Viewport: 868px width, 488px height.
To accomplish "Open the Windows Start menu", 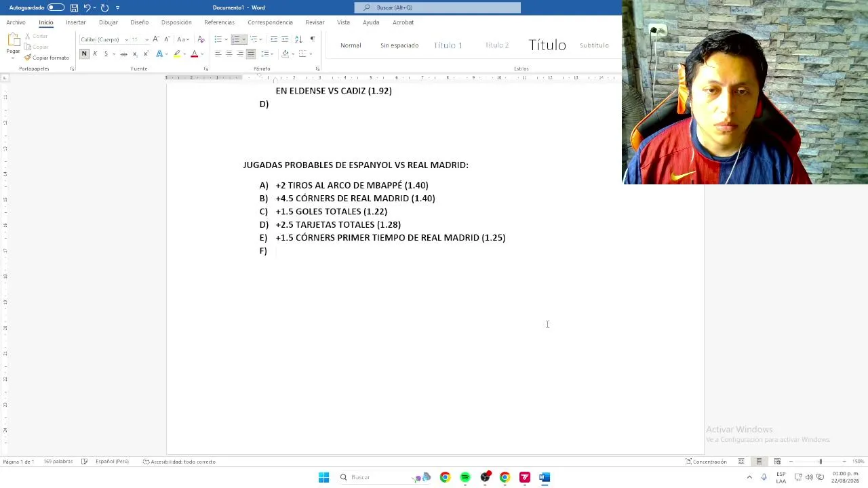I will 323,477.
